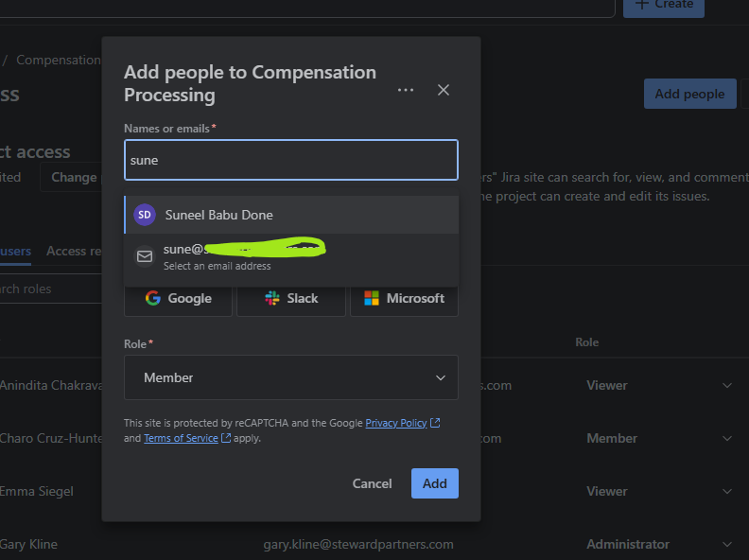This screenshot has height=560, width=749.
Task: Open the Terms of Service link
Action: 181,438
